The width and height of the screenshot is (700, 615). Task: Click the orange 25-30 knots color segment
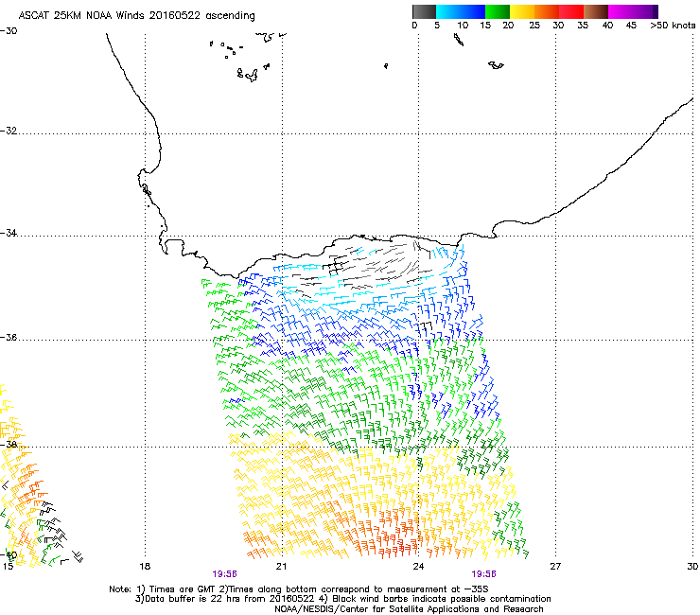click(547, 11)
